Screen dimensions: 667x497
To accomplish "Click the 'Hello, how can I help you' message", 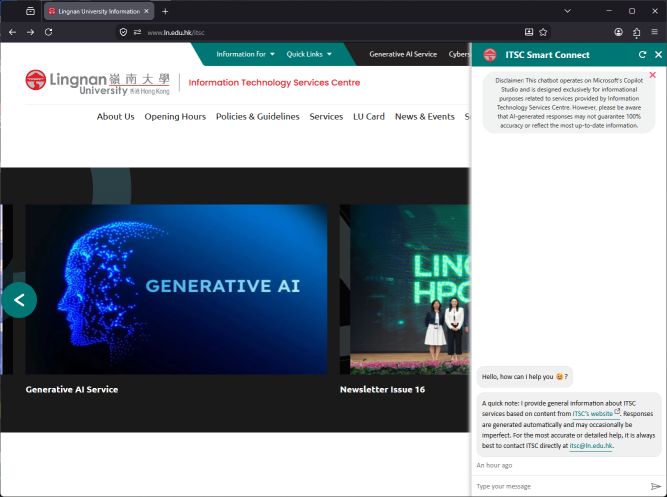I will coord(524,377).
